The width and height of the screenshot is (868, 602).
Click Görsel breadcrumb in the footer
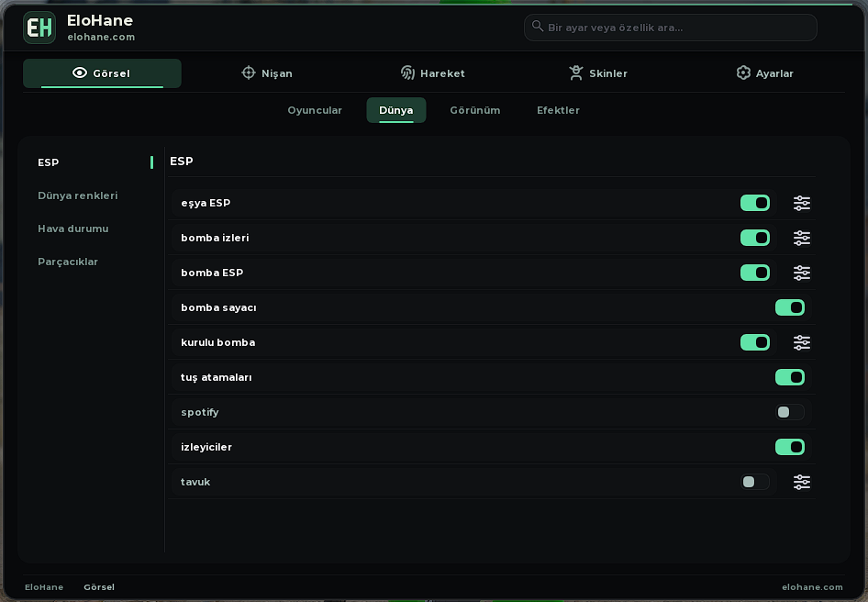coord(99,587)
